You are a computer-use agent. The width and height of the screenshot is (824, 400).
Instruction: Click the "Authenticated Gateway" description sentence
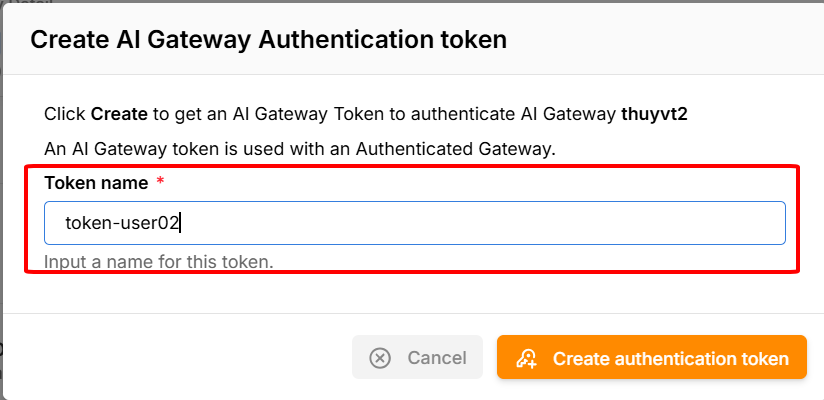point(299,149)
